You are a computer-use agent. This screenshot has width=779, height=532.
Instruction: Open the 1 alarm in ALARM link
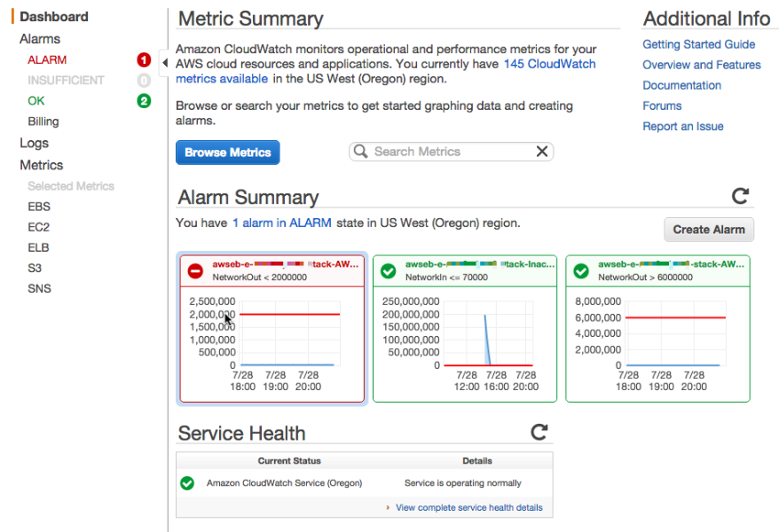pos(281,223)
